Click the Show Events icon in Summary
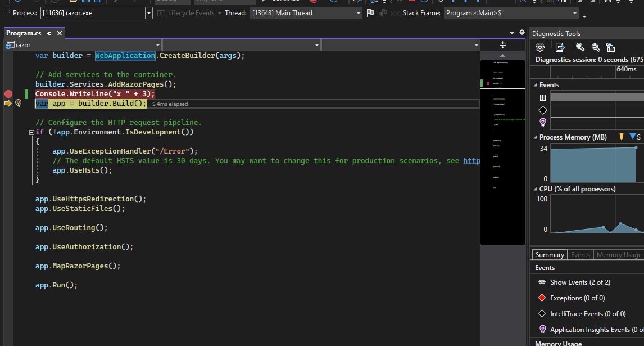Screen dimensions: 644x346 (x=542, y=282)
